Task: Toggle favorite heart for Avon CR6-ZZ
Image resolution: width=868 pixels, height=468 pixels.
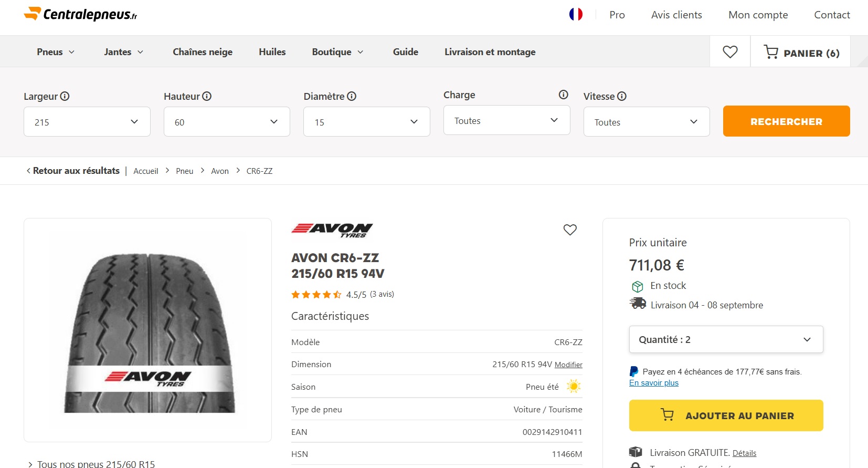Action: (x=570, y=230)
